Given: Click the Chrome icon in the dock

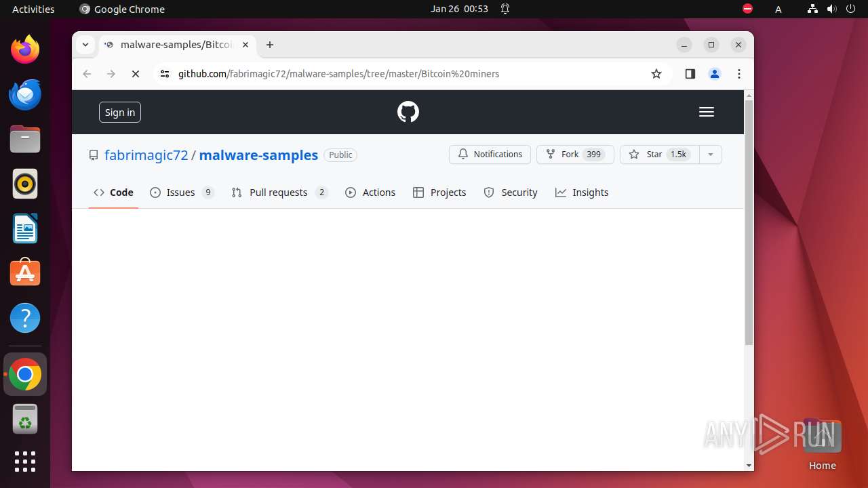Looking at the screenshot, I should click(25, 374).
